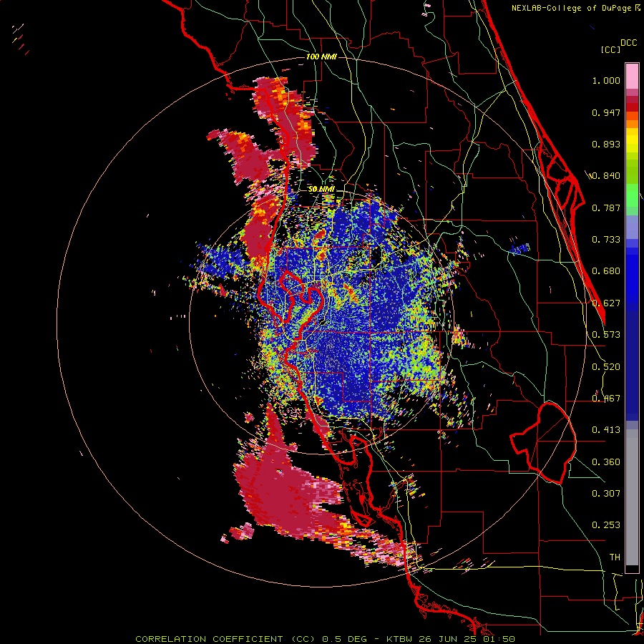Screen dimensions: 644x644
Task: Select the 0.627 legend value
Action: click(x=606, y=303)
